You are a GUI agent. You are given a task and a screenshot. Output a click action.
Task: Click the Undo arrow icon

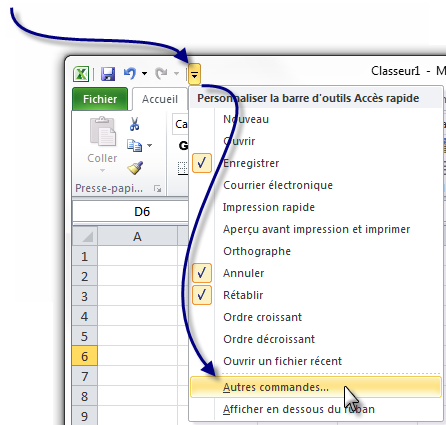click(130, 73)
